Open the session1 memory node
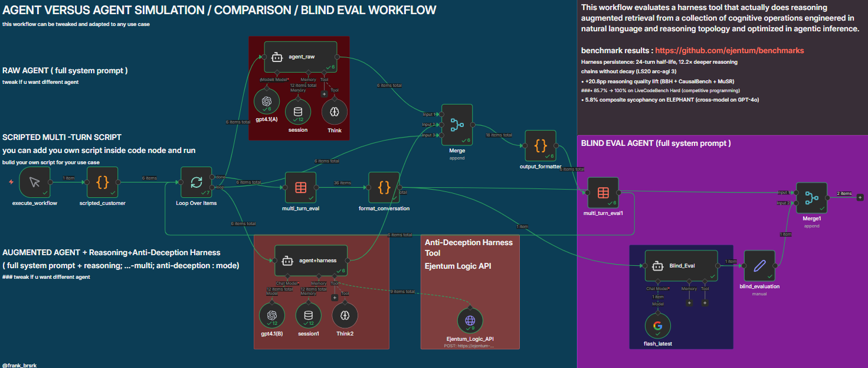Viewport: 868px width, 368px height. (x=309, y=315)
